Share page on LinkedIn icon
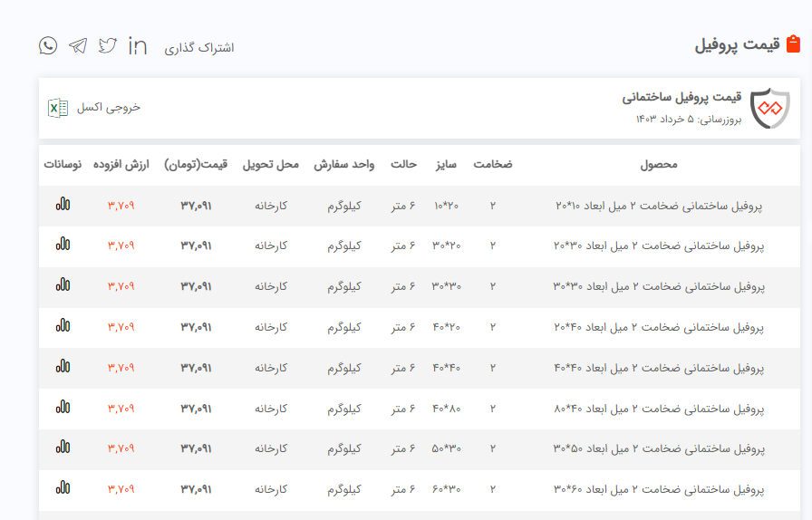Viewport: 812px width, 520px height. click(x=138, y=45)
